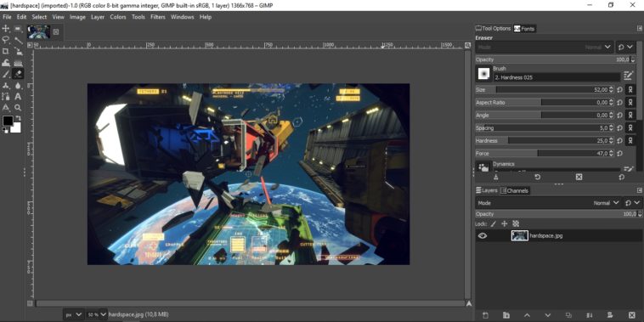Open the Filters menu
644x322 pixels.
[x=158, y=17]
